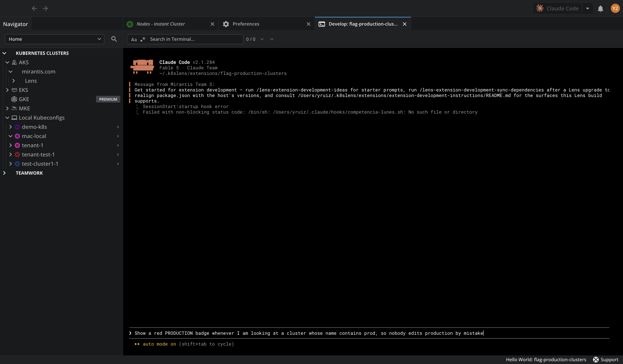Jump to previous search match arrow
This screenshot has width=623, height=364.
(x=272, y=39)
